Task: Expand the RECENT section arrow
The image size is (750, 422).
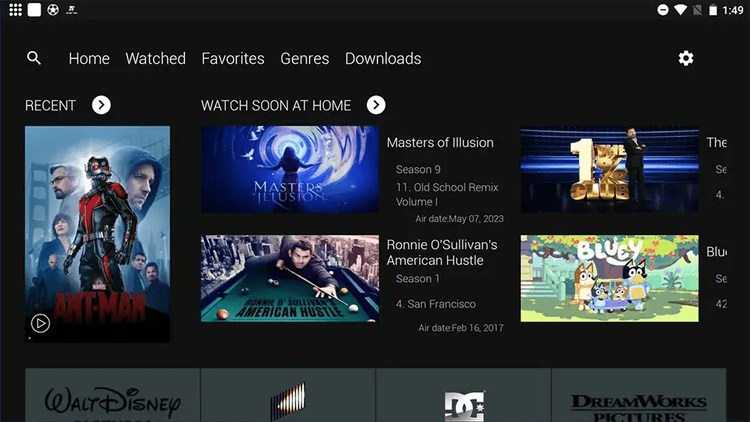Action: [x=101, y=105]
